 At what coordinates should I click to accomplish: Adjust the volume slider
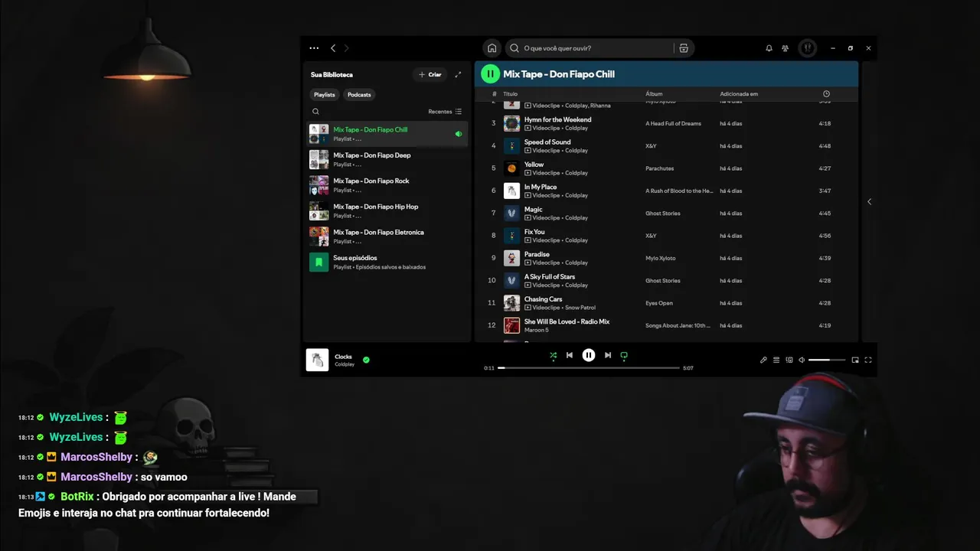827,360
